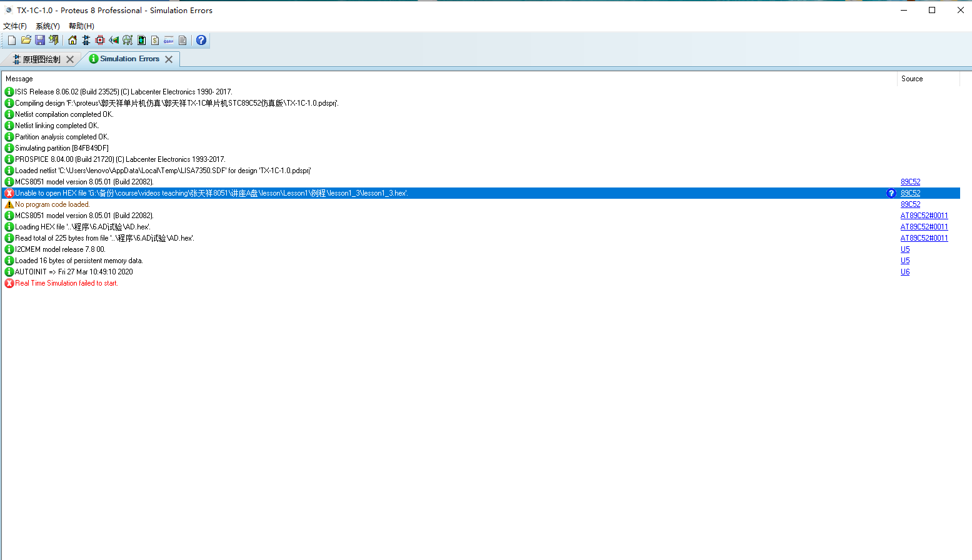
Task: Open the Project Notes page icon
Action: pos(183,41)
